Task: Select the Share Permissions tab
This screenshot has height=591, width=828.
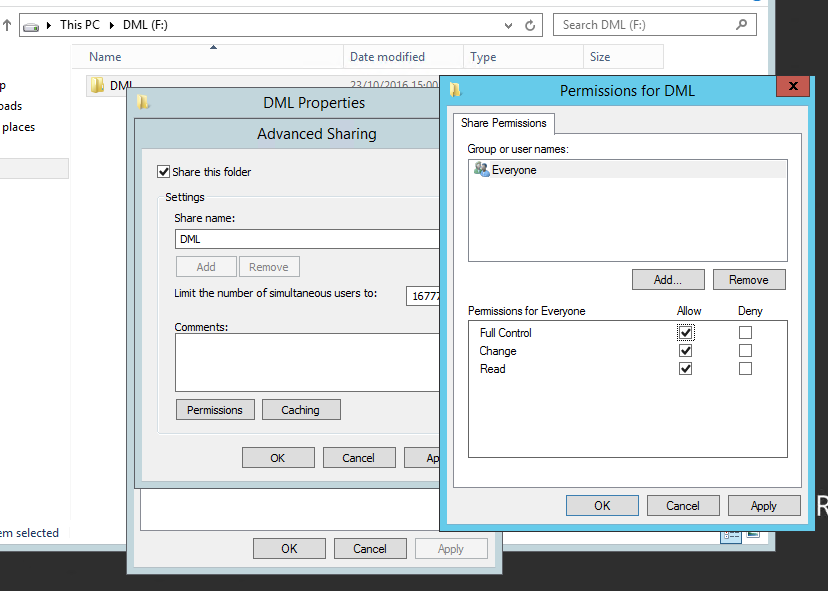Action: (504, 123)
